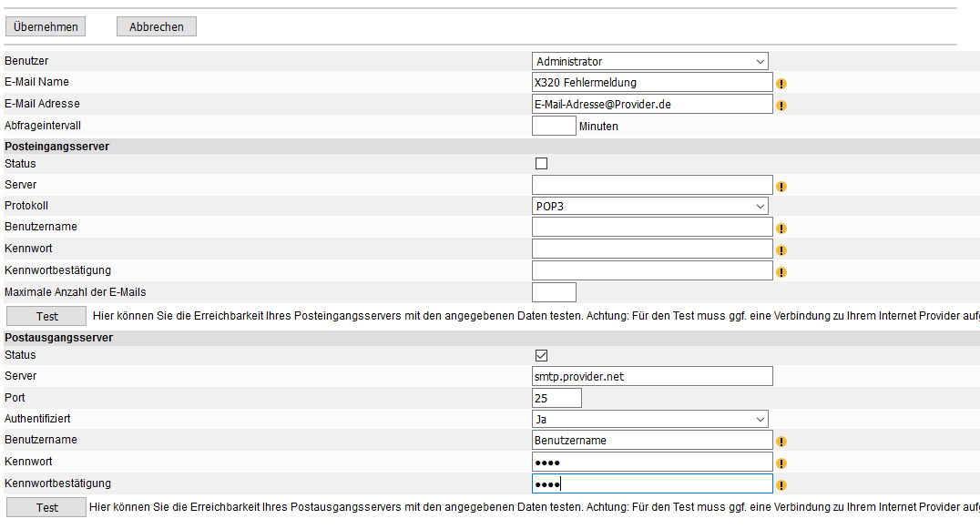Click warning icon next to Postausgangsserver Kennwort

pos(781,463)
